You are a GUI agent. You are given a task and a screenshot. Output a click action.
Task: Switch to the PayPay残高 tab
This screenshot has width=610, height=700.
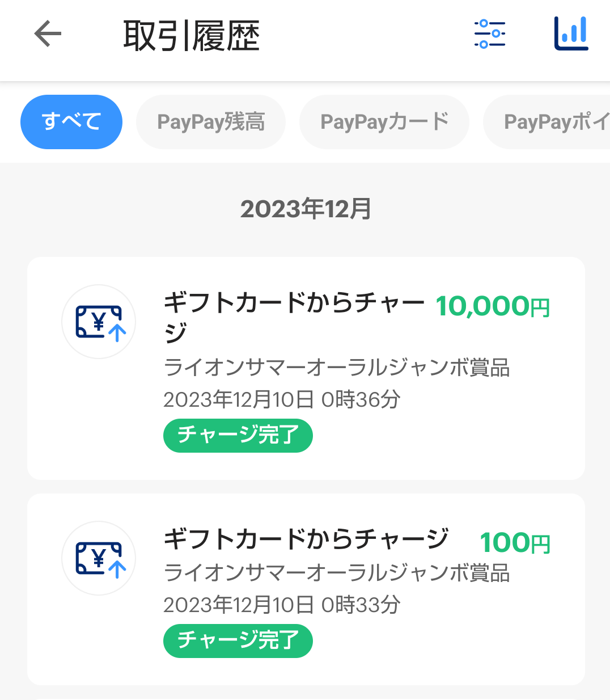pos(211,122)
